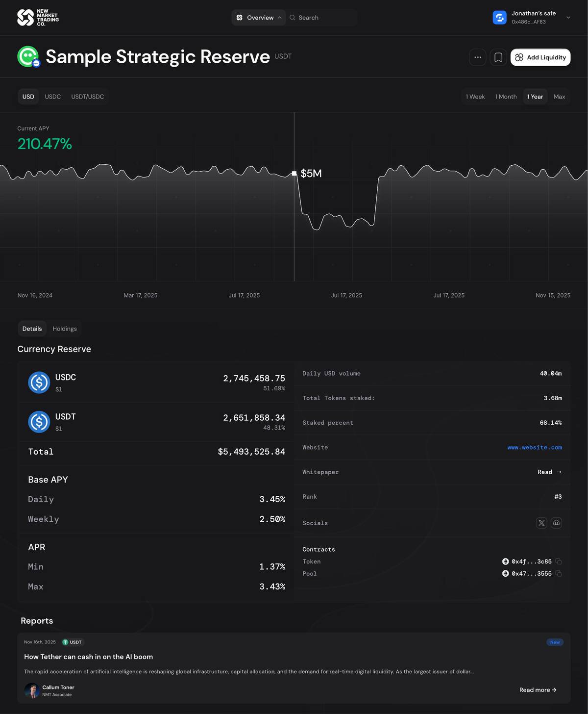Set chart range to 1 Week
The height and width of the screenshot is (714, 588).
pyautogui.click(x=475, y=97)
